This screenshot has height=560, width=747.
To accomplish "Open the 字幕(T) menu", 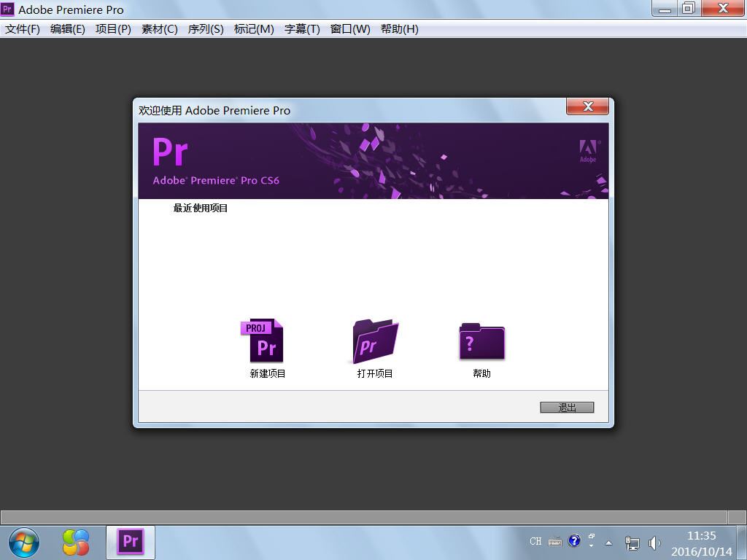I will (x=302, y=29).
